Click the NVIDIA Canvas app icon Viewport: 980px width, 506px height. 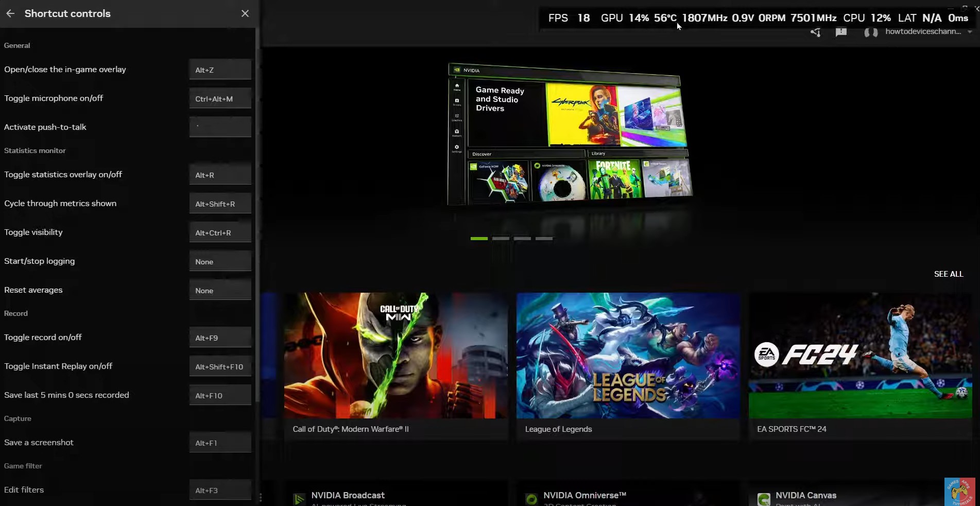click(764, 499)
